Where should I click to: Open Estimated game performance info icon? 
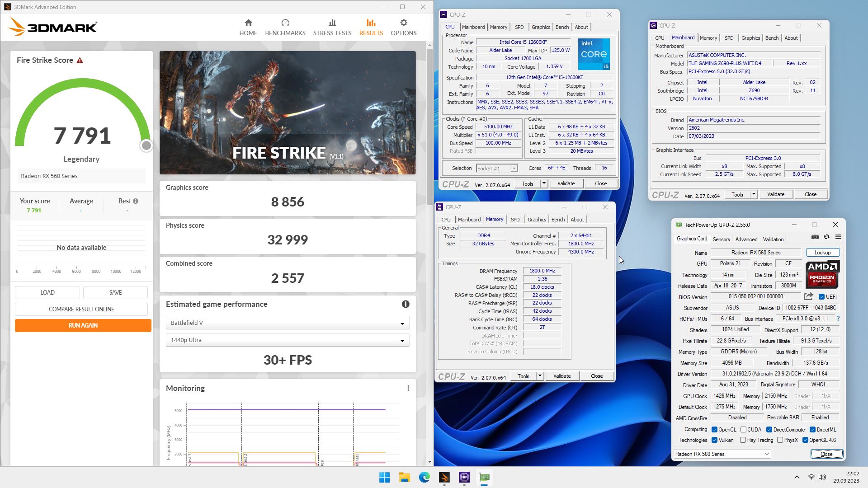click(x=406, y=304)
